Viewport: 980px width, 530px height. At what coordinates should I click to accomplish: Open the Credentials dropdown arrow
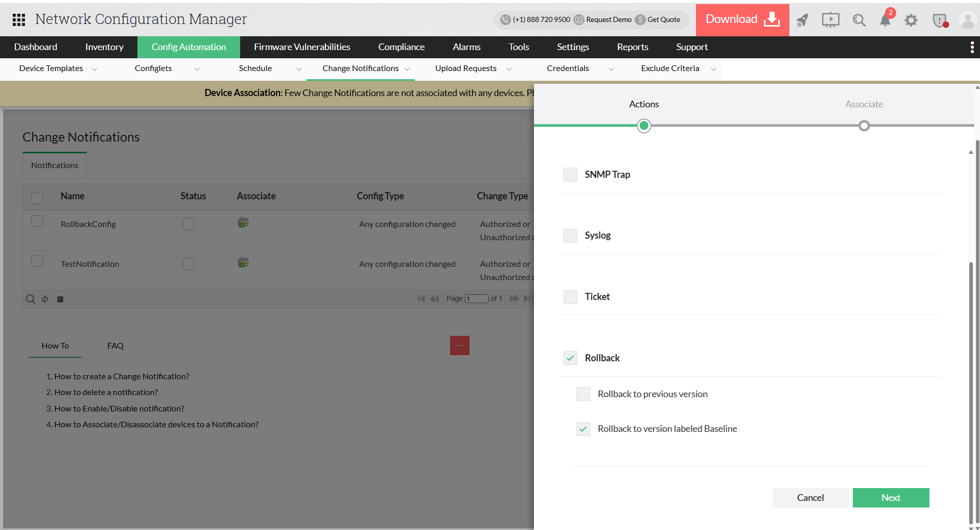(611, 68)
